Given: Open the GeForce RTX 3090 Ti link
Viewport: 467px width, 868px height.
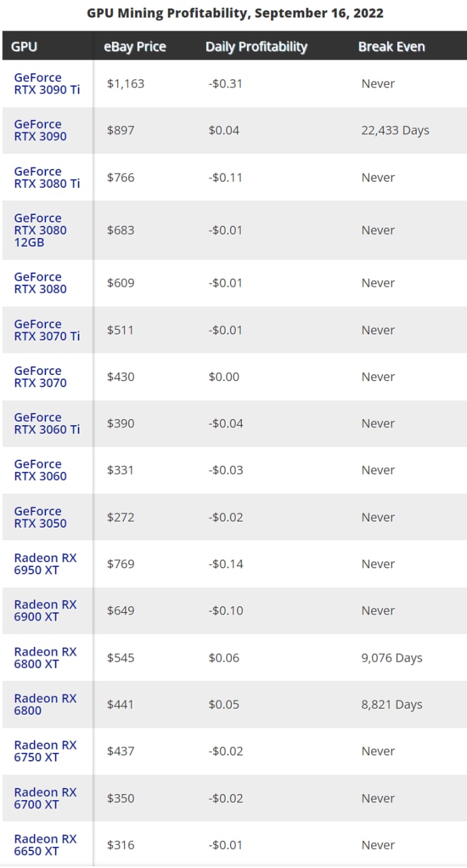Looking at the screenshot, I should click(47, 83).
